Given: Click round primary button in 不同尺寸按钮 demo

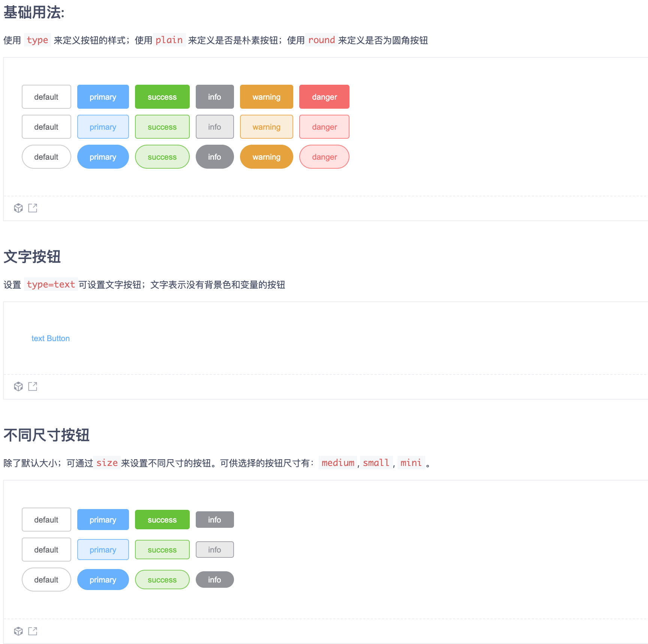Looking at the screenshot, I should pos(103,580).
